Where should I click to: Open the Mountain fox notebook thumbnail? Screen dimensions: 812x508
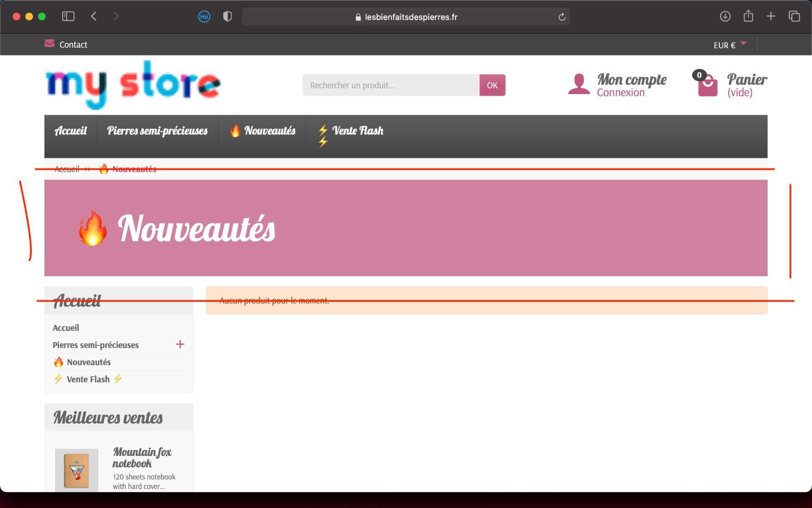77,470
